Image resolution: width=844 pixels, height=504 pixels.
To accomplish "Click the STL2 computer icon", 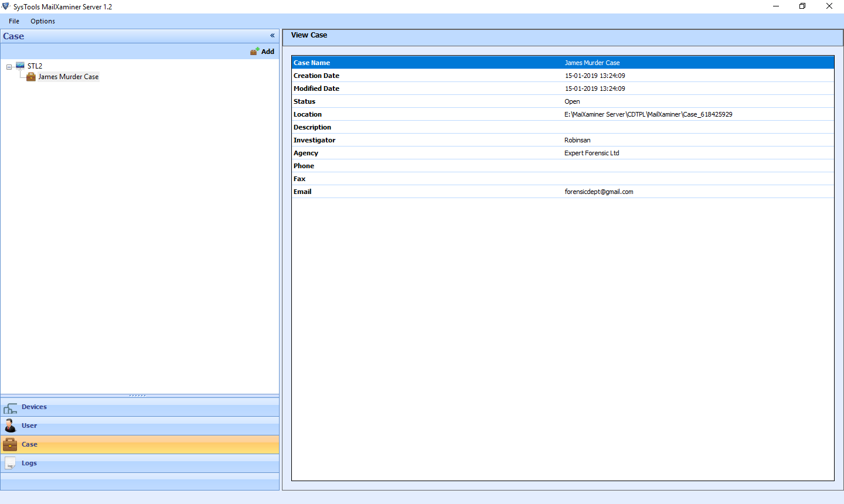I will (20, 66).
